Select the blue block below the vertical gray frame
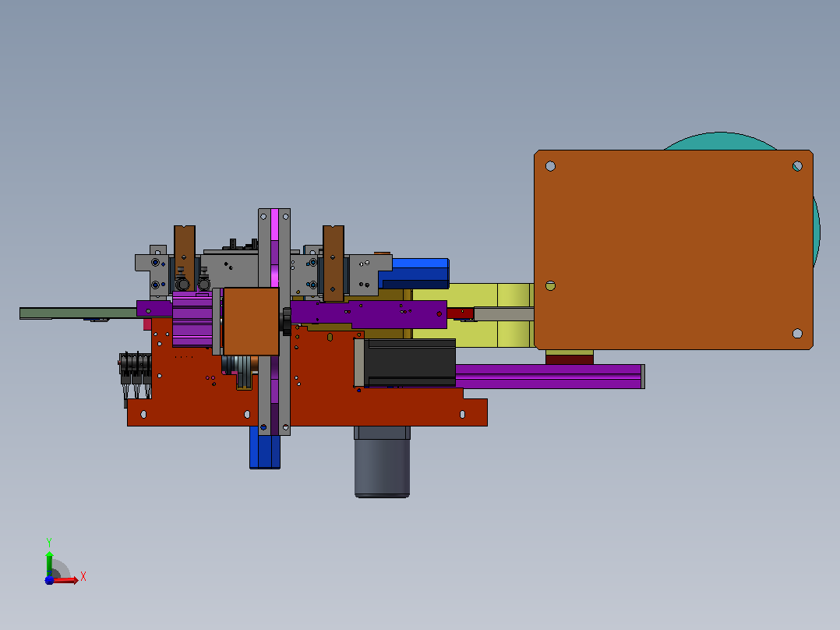This screenshot has height=630, width=840. click(x=265, y=448)
